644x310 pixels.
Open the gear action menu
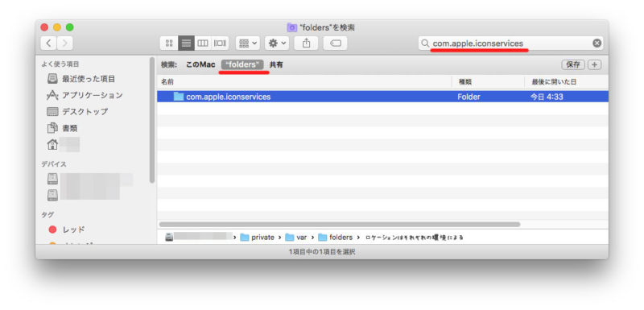pyautogui.click(x=277, y=43)
